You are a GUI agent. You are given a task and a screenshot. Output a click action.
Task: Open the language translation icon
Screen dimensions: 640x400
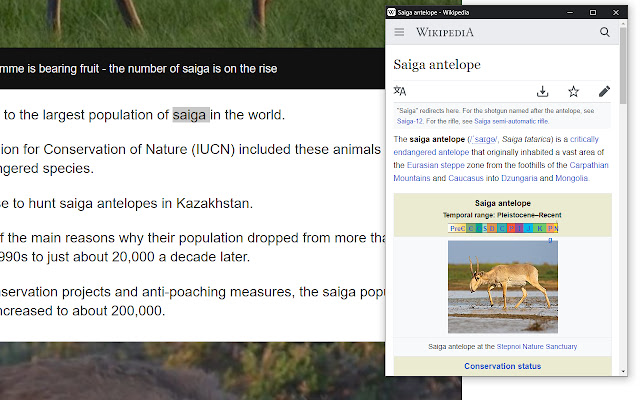point(400,91)
